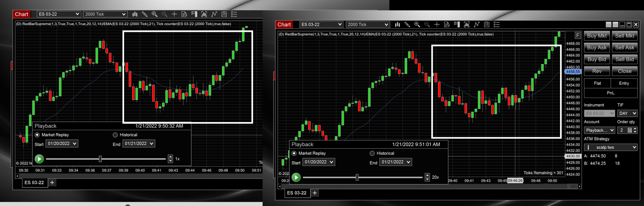Click Close position button

(625, 71)
